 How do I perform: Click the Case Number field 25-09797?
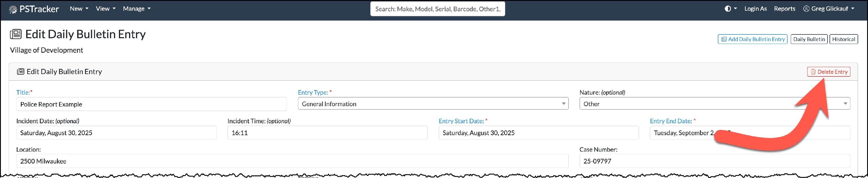click(x=715, y=161)
